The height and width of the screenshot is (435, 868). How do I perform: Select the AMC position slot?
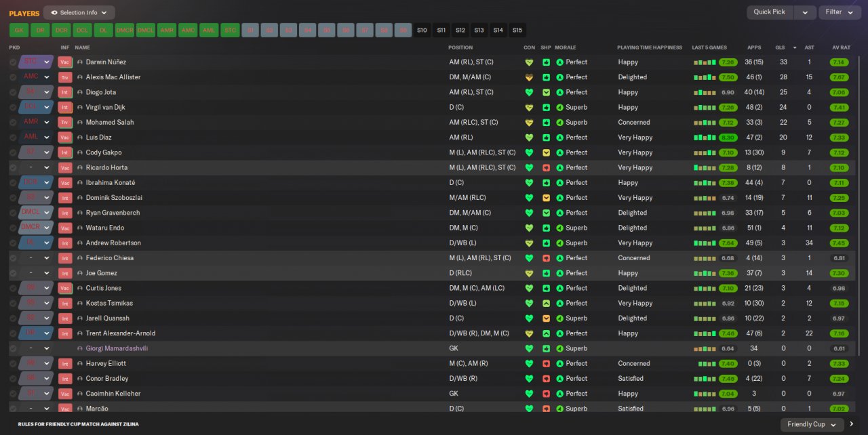pos(188,30)
